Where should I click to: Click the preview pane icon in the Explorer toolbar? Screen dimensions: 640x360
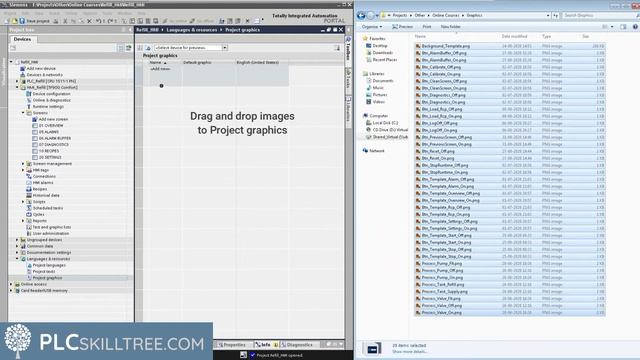click(623, 27)
